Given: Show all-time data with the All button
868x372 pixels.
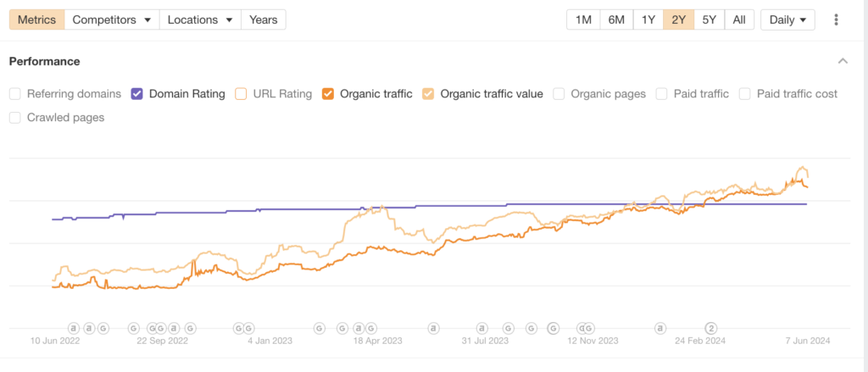Looking at the screenshot, I should point(739,19).
